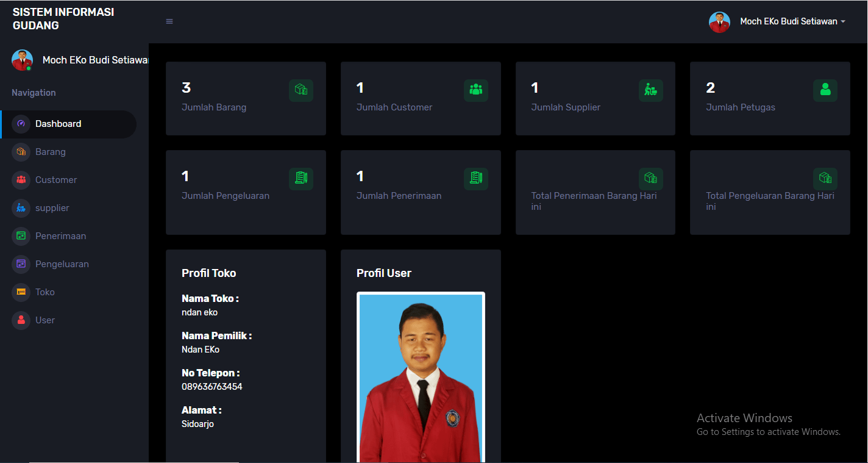Click the Customer people icon in sidebar
This screenshot has width=868, height=463.
21,180
